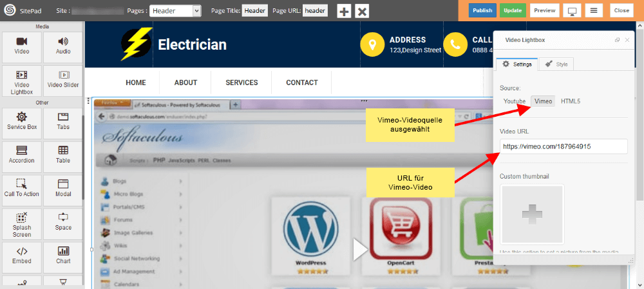Screen dimensions: 644x289
Task: Open the CONTACT menu item
Action: [x=302, y=83]
